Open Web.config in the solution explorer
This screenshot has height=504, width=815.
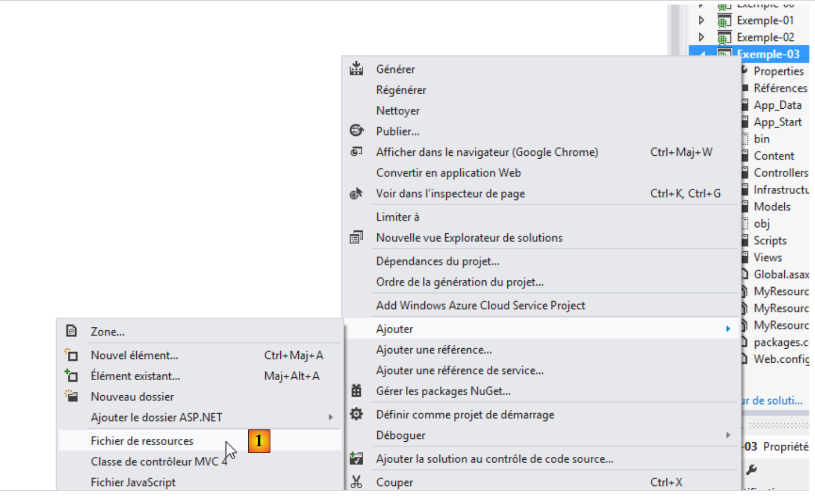(780, 359)
